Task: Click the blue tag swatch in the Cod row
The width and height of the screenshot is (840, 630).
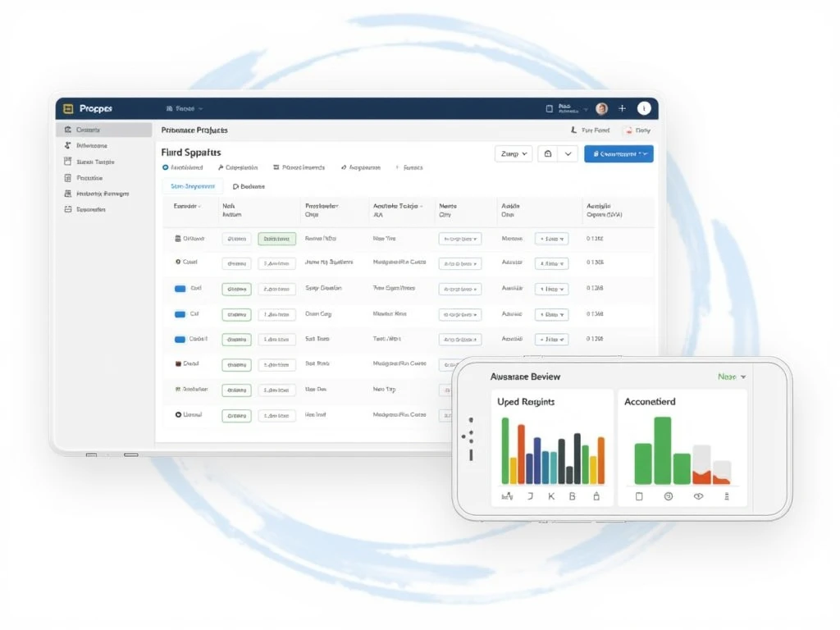Action: pos(180,289)
